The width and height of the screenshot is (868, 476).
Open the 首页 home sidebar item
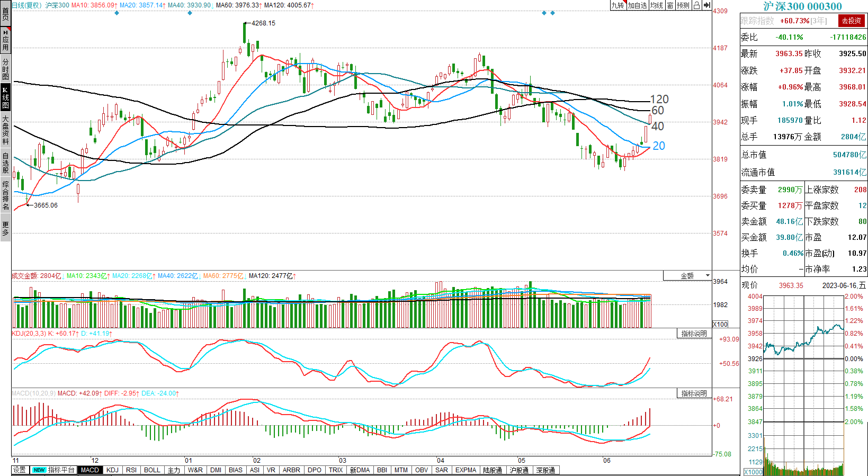5,13
